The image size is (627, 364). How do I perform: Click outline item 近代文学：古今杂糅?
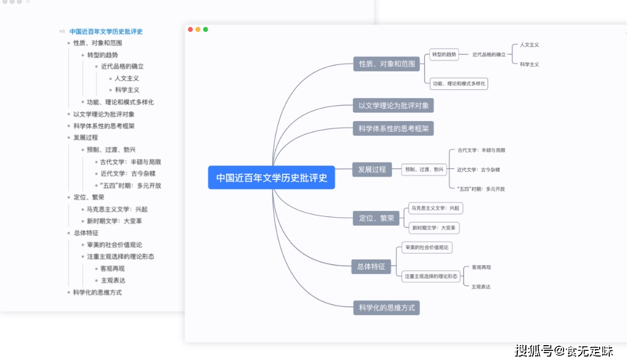pos(128,174)
